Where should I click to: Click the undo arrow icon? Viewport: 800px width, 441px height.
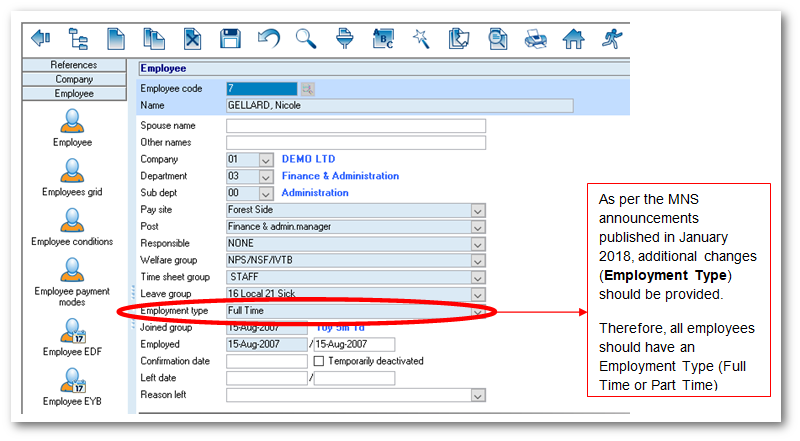tap(269, 39)
